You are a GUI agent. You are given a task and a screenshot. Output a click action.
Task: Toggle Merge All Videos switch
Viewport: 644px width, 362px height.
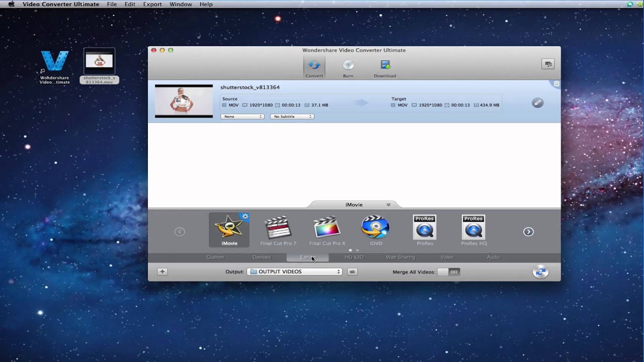[449, 271]
